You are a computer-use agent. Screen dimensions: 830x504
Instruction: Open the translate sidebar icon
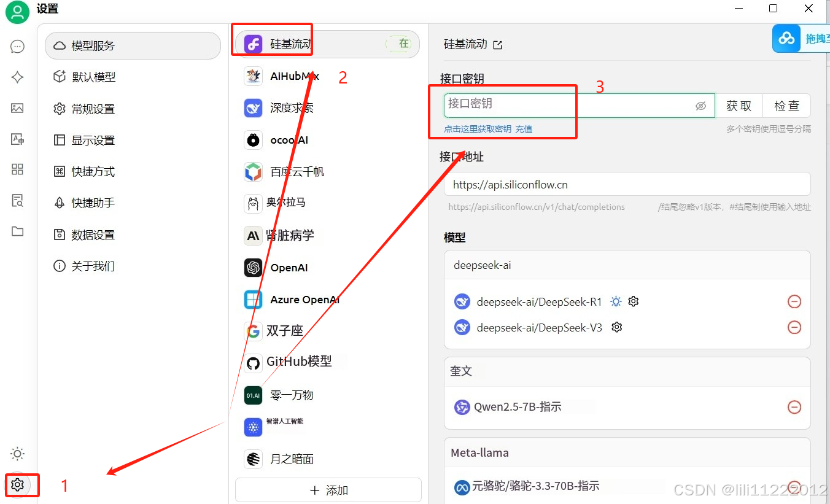[x=18, y=139]
